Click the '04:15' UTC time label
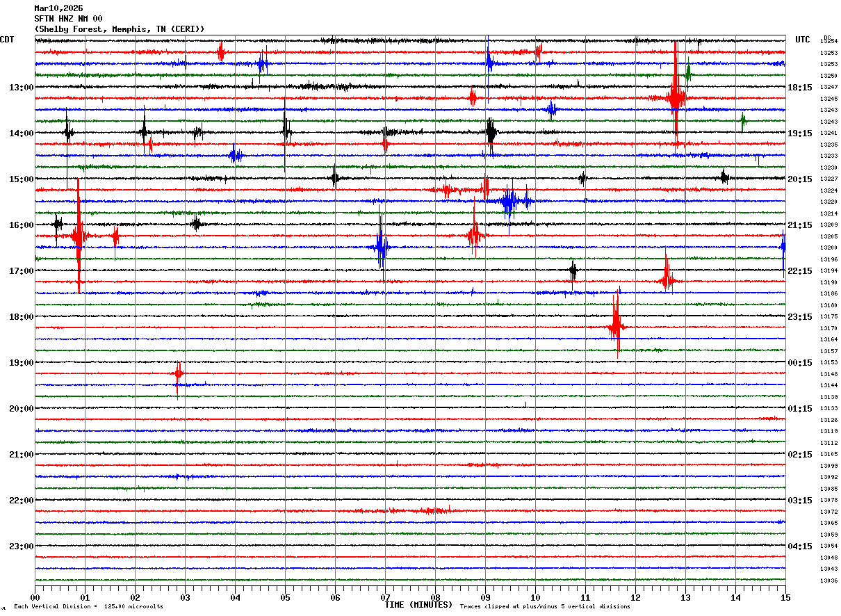841x616 pixels. click(799, 546)
